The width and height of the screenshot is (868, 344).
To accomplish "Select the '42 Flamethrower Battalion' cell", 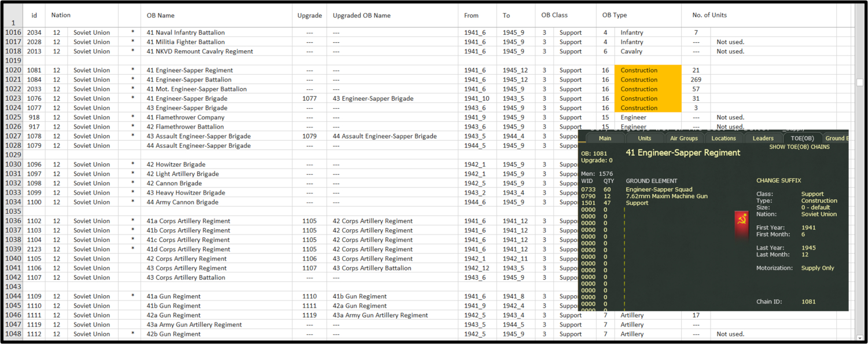I will pyautogui.click(x=216, y=127).
